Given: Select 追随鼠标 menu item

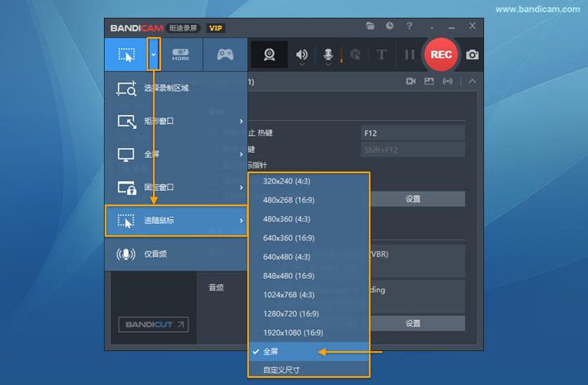Looking at the screenshot, I should (x=176, y=221).
